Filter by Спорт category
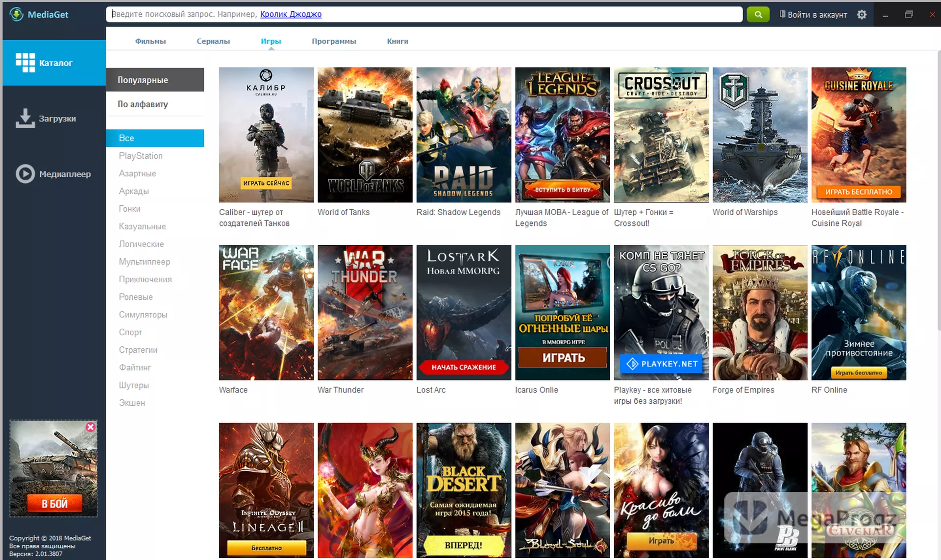This screenshot has width=941, height=560. 130,332
